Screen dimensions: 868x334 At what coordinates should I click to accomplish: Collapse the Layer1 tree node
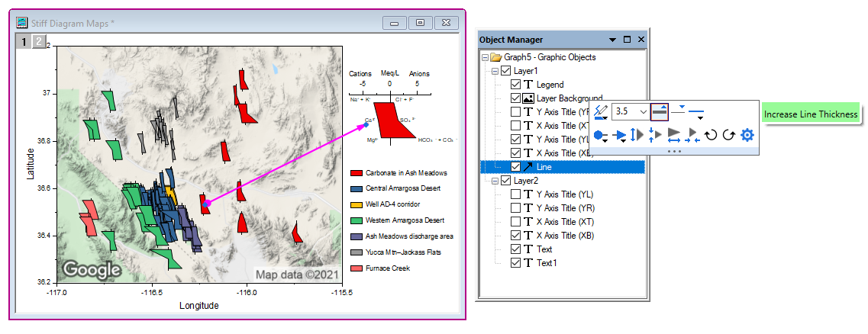[x=495, y=71]
